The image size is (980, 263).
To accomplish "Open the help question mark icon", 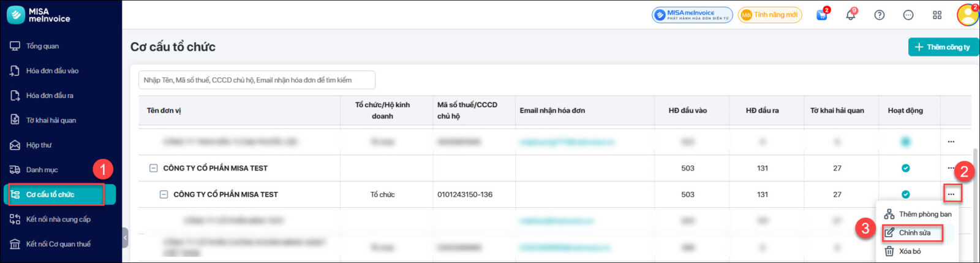I will coord(880,15).
